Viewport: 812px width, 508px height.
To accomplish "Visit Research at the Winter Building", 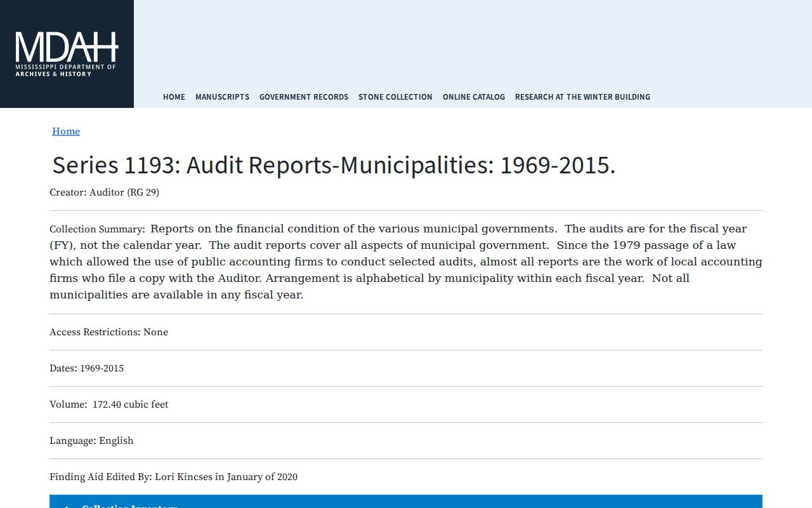I will click(582, 97).
